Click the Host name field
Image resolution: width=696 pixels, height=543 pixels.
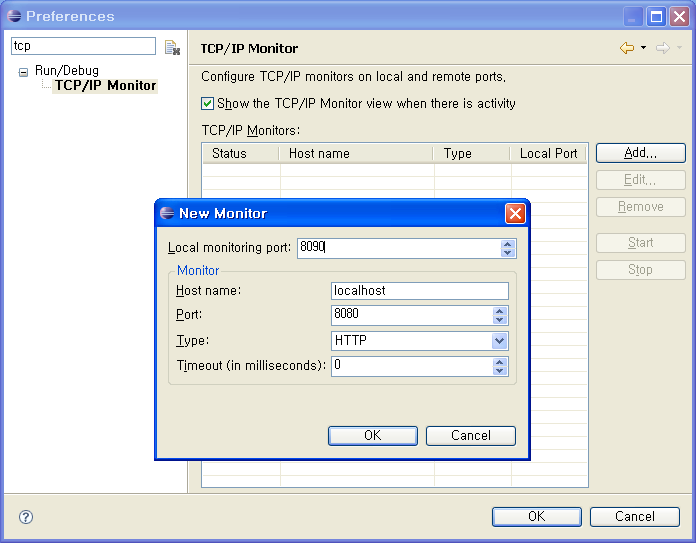click(x=420, y=291)
